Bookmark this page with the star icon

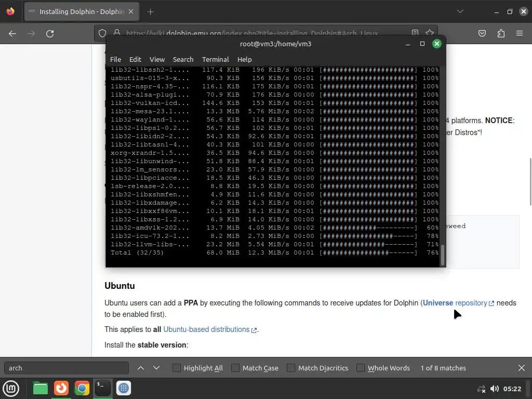coord(430,33)
